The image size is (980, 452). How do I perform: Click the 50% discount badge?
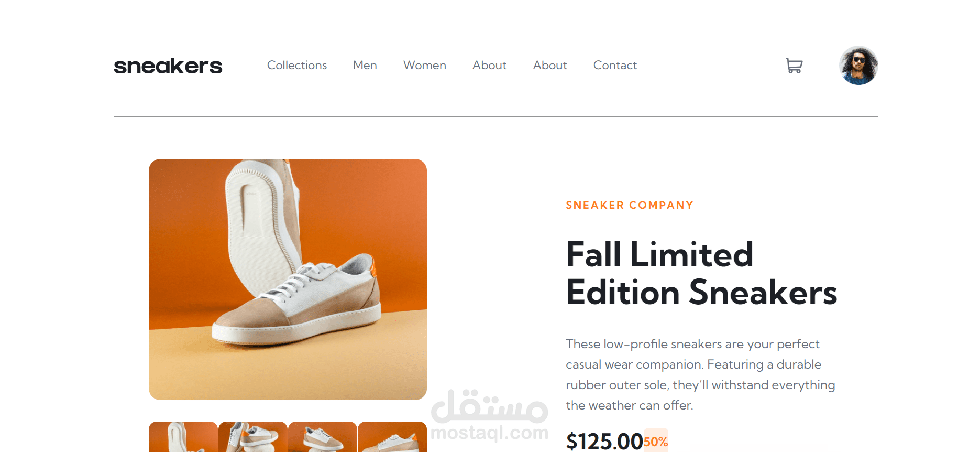coord(656,442)
